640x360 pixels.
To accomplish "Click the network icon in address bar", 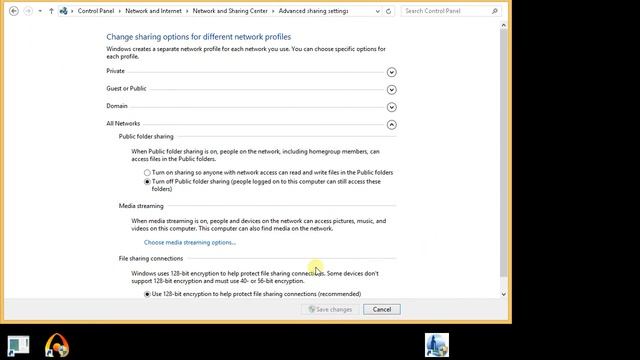I will [63, 11].
